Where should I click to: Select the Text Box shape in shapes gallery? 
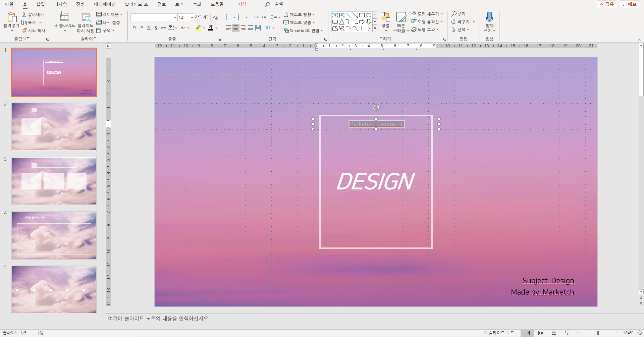click(335, 15)
